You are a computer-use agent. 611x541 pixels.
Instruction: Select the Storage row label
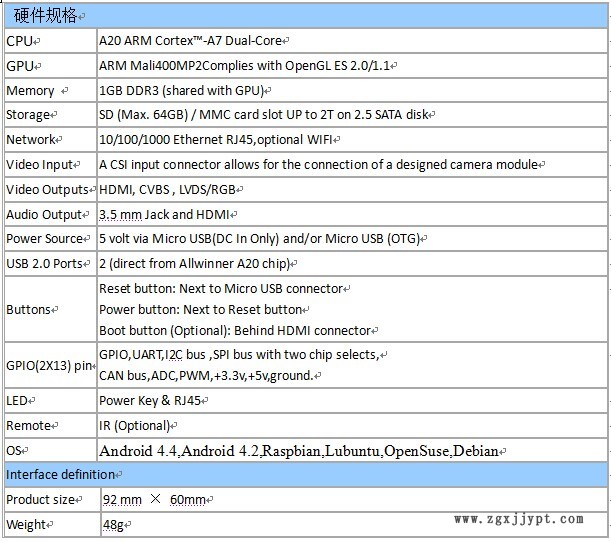[x=29, y=115]
